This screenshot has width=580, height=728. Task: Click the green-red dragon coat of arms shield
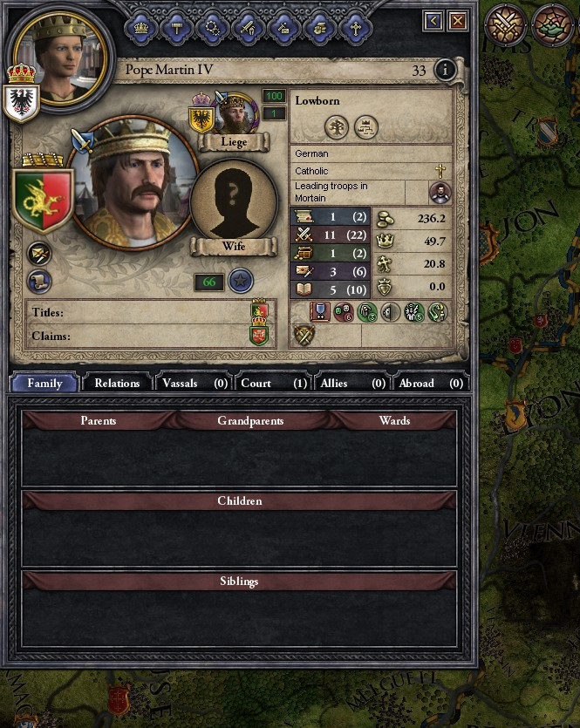pyautogui.click(x=44, y=200)
